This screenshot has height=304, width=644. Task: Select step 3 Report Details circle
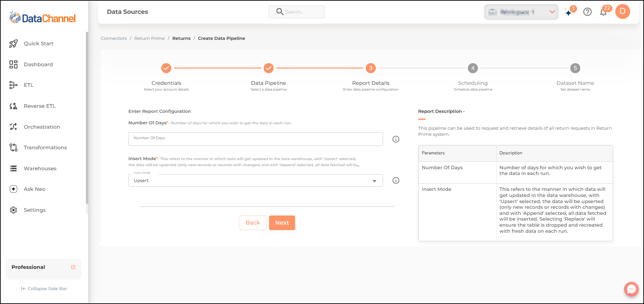(371, 68)
